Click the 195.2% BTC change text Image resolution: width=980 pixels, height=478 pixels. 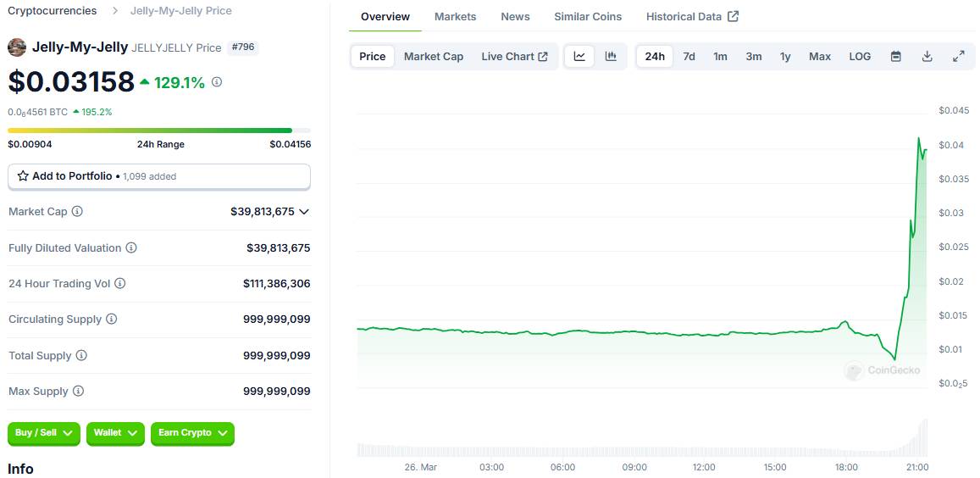point(97,112)
